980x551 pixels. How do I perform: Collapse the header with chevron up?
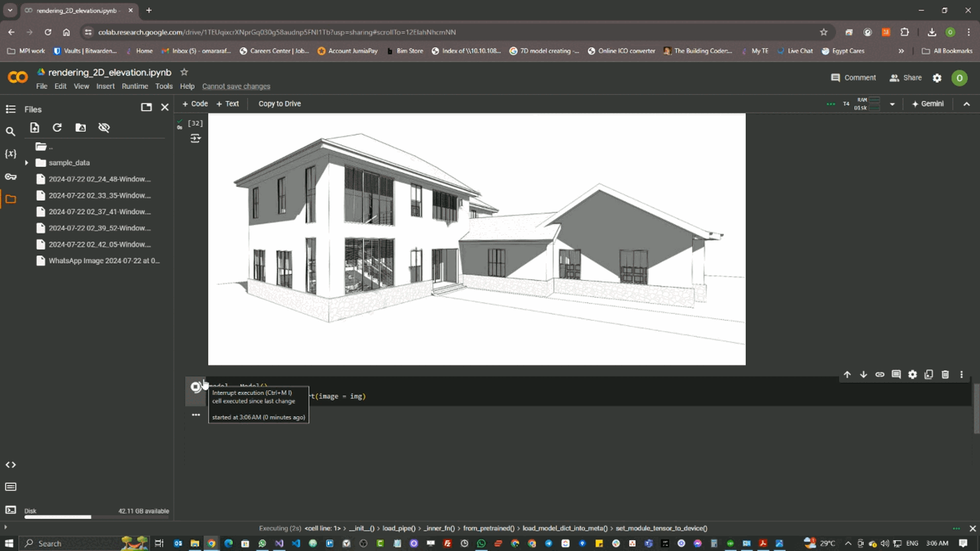pos(966,104)
